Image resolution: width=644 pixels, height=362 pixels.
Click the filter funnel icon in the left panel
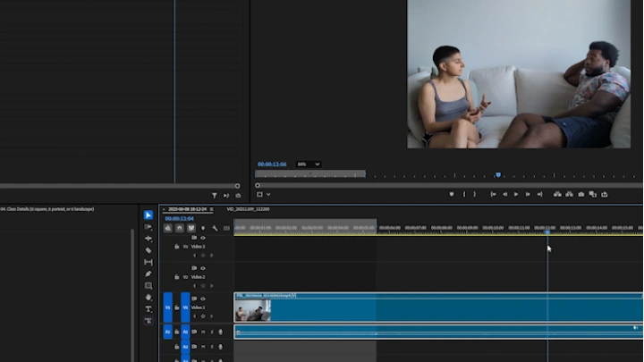pos(215,196)
